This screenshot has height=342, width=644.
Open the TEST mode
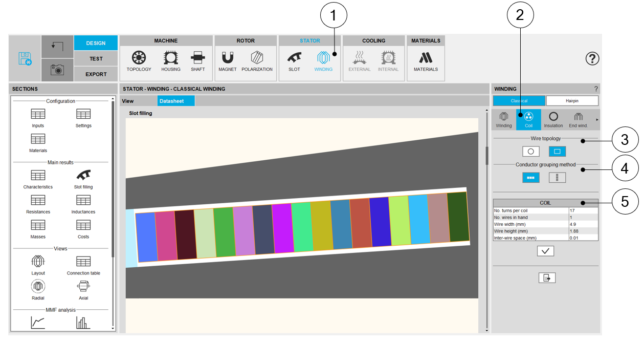[x=96, y=58]
